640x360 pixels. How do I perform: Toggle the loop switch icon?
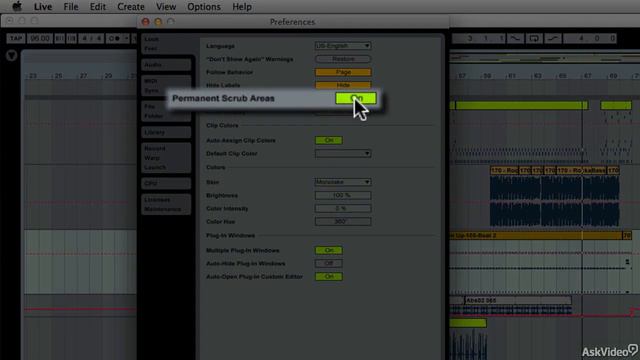coord(534,38)
